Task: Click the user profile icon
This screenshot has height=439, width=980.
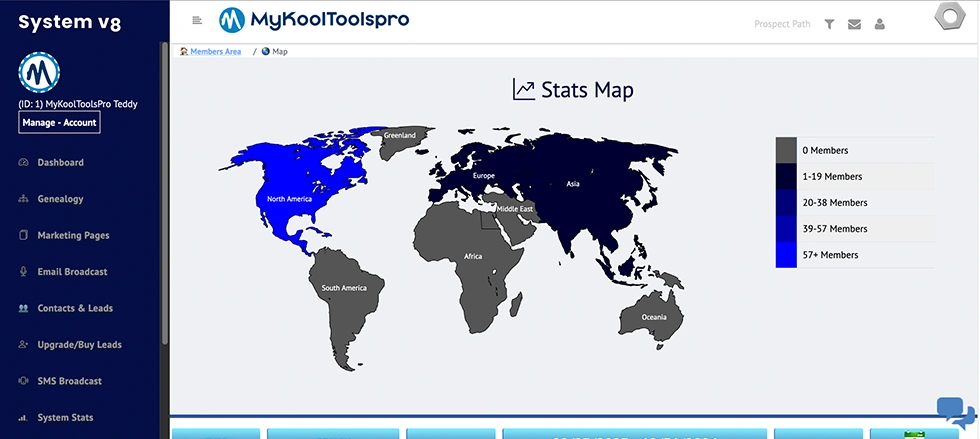Action: [880, 24]
